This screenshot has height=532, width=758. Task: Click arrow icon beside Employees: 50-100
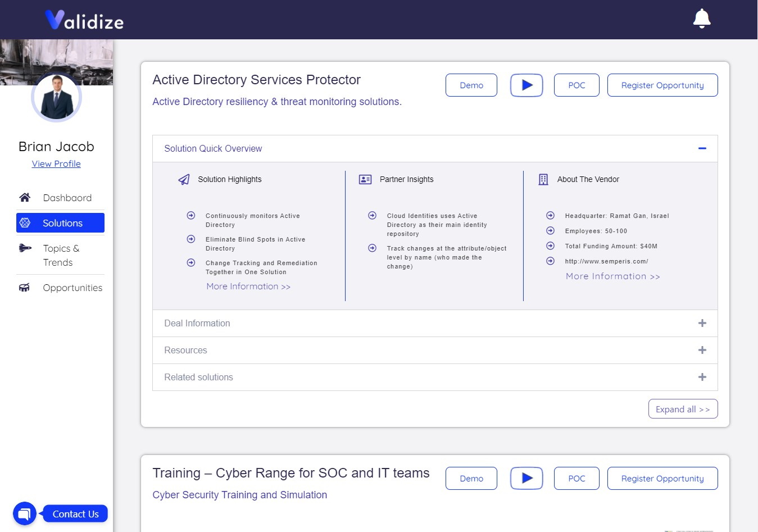551,231
